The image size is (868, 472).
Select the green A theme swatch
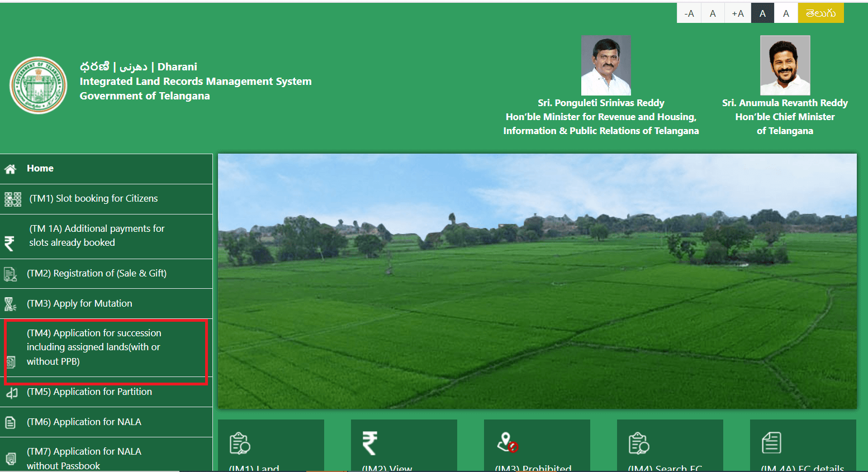click(786, 13)
